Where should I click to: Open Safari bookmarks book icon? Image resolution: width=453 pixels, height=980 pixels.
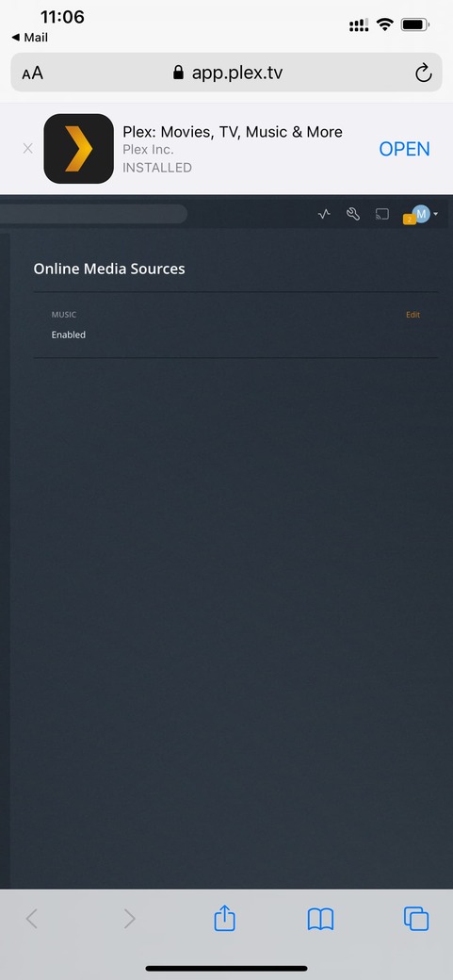tap(320, 919)
